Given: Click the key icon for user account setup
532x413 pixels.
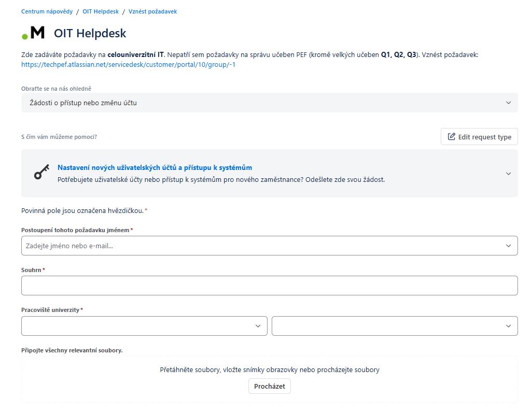Looking at the screenshot, I should click(x=41, y=172).
